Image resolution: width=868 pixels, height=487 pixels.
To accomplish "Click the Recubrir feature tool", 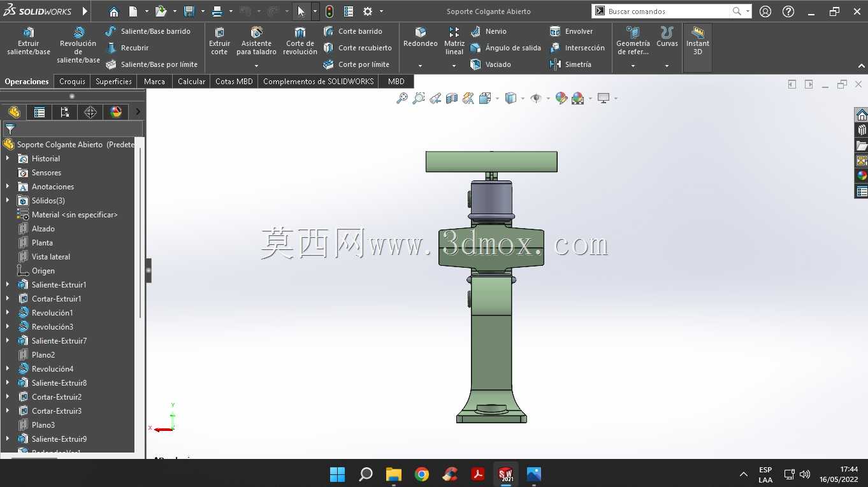I will 127,48.
